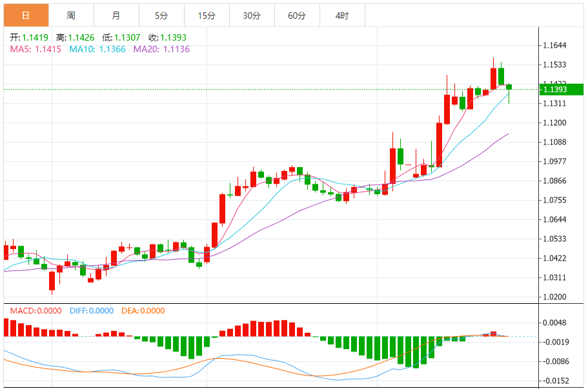Click the low price 低:1.1307

coord(121,37)
